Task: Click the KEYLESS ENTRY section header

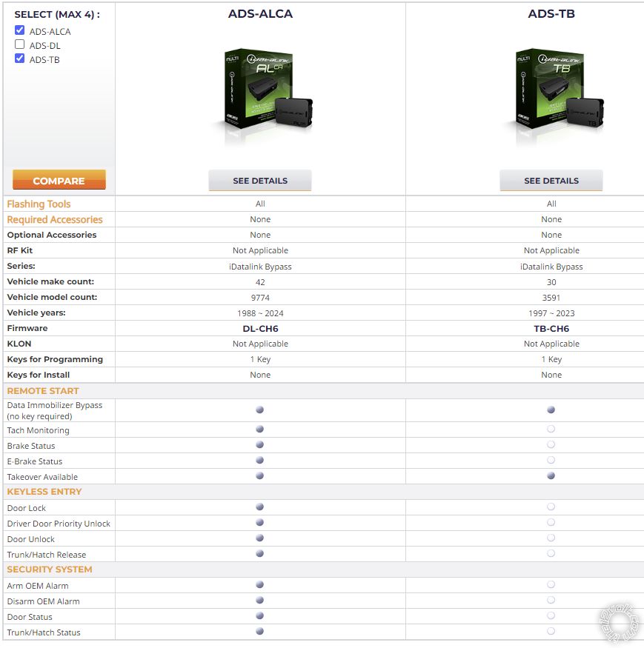Action: coord(44,492)
